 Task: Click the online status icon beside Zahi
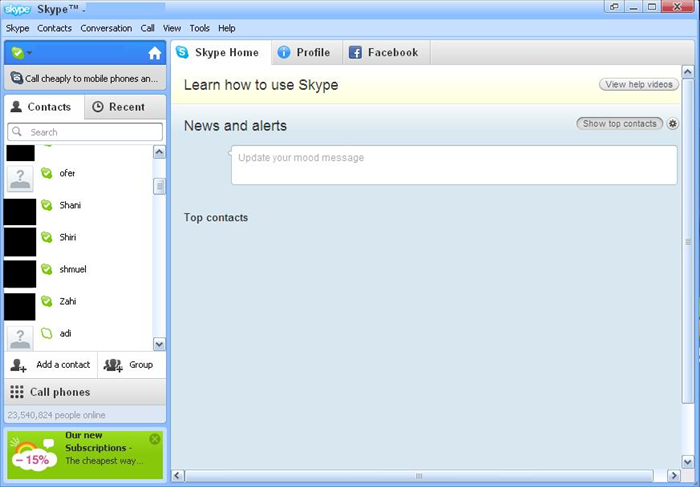pyautogui.click(x=46, y=301)
